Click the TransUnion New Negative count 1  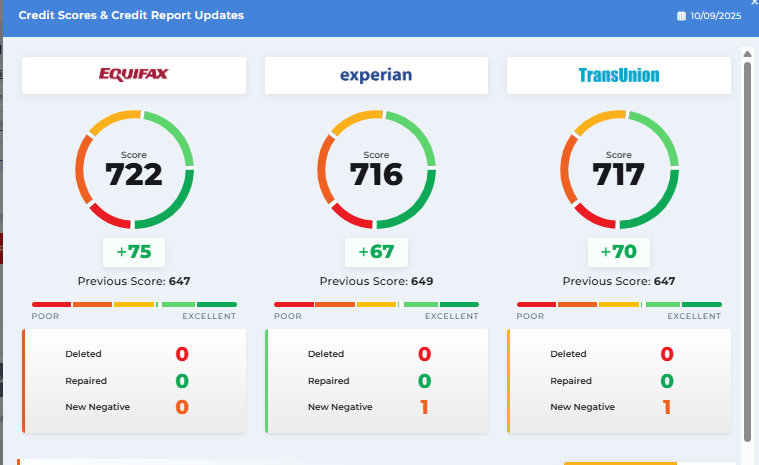667,407
